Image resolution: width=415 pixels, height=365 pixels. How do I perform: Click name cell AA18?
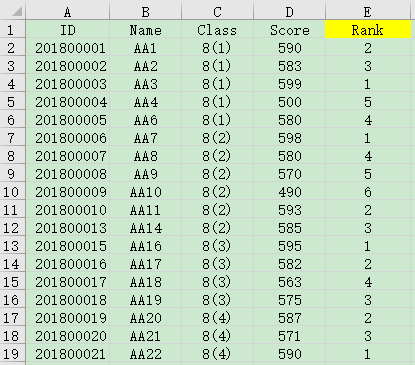146,282
